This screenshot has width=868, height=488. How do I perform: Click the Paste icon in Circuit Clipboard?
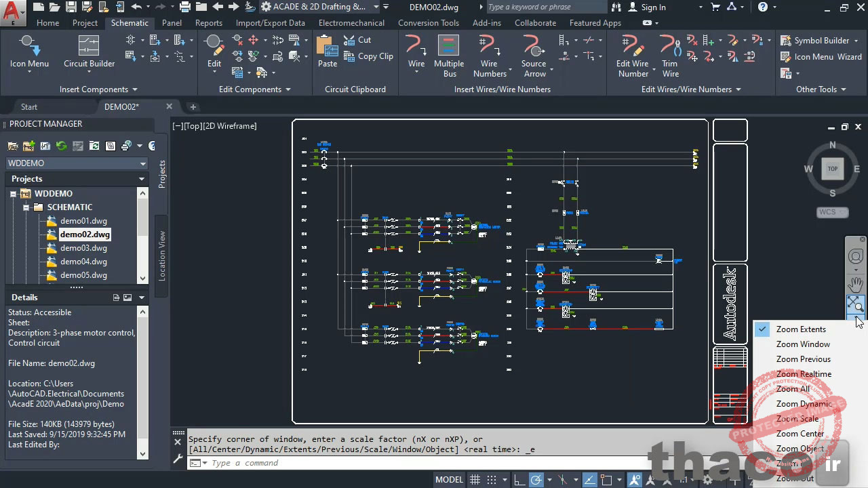(x=327, y=52)
